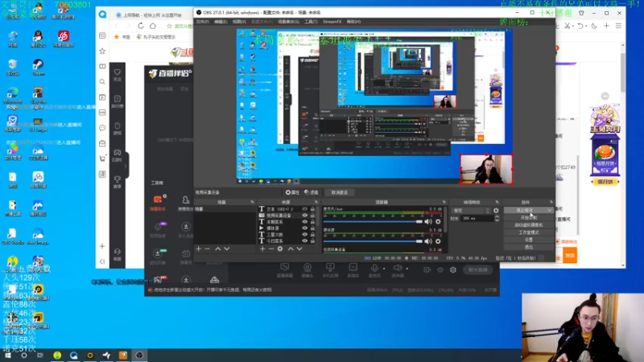The width and height of the screenshot is (644, 362).
Task: Collapse browser left sidebar with bottom chevron
Action: click(x=102, y=261)
